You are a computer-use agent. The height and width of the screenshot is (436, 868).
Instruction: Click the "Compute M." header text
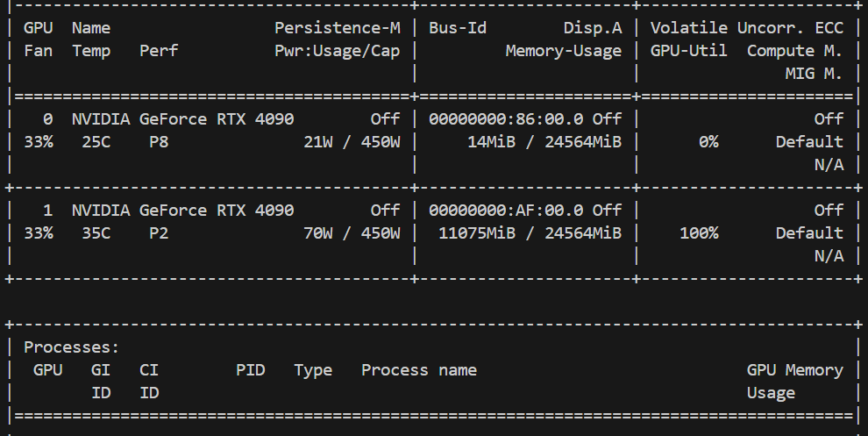(795, 51)
